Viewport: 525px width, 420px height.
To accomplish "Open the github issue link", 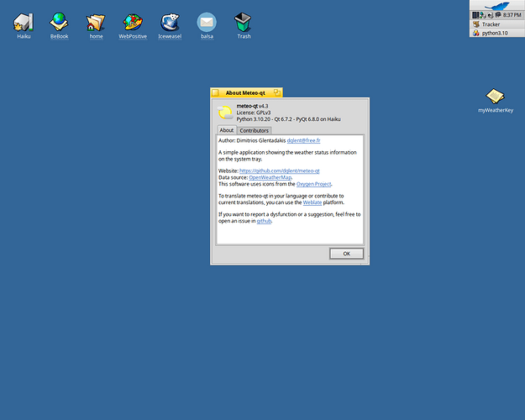I will tap(264, 221).
